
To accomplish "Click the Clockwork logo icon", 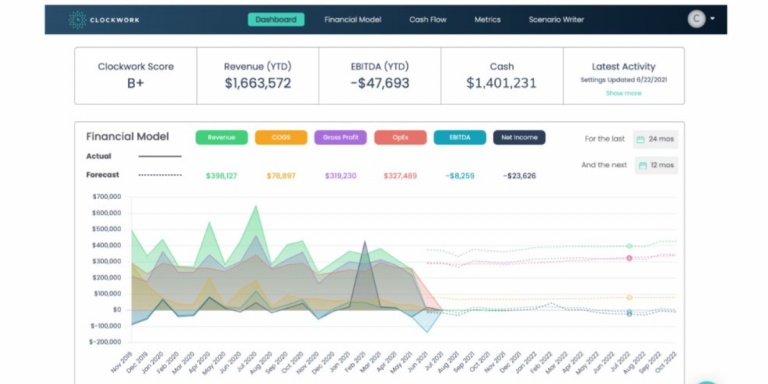I will click(x=77, y=20).
